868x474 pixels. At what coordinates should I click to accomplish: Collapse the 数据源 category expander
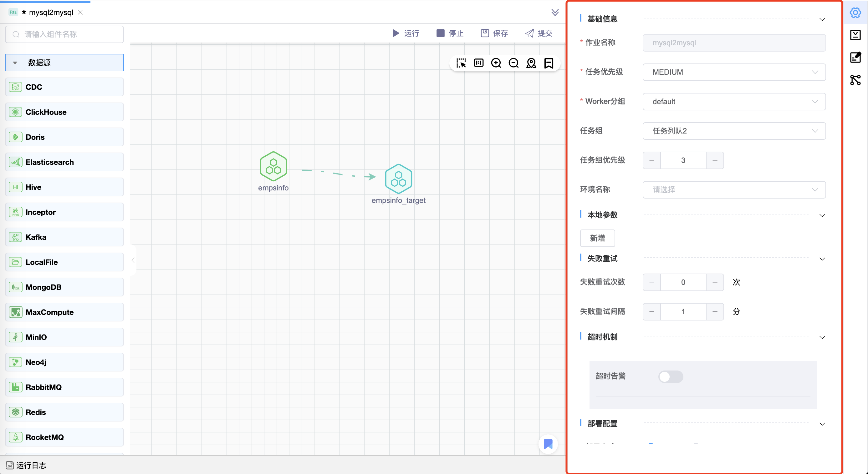click(x=15, y=63)
